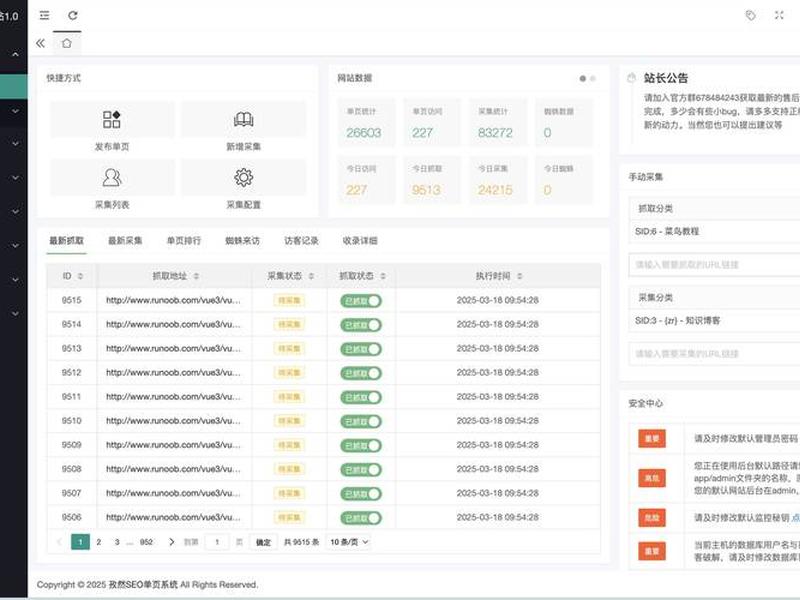The image size is (800, 600).
Task: Click the 采集 URL input field
Action: [x=714, y=354]
